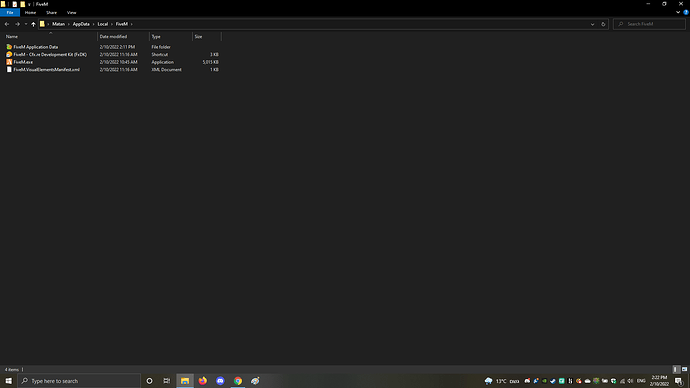Open the recent locations dropdown arrow

[x=26, y=24]
